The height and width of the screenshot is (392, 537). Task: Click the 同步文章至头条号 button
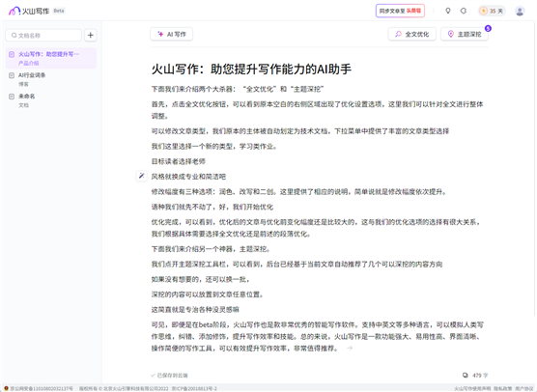(x=400, y=11)
